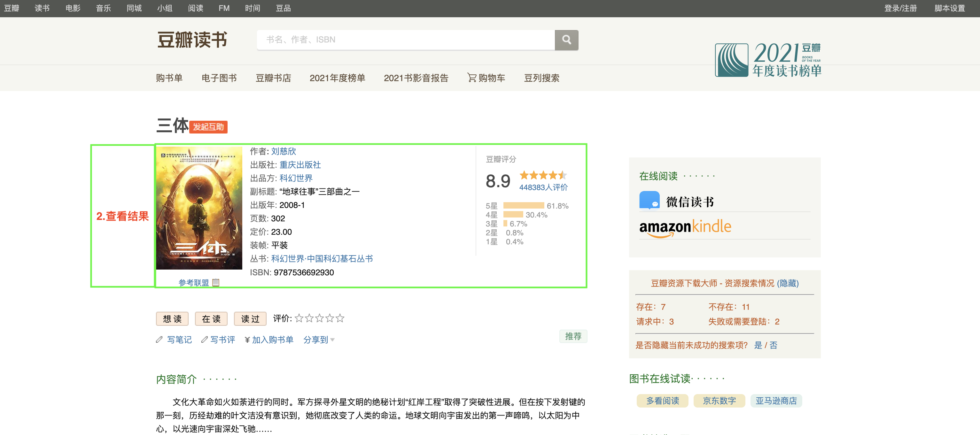
Task: Click the shopping cart icon
Action: point(471,78)
